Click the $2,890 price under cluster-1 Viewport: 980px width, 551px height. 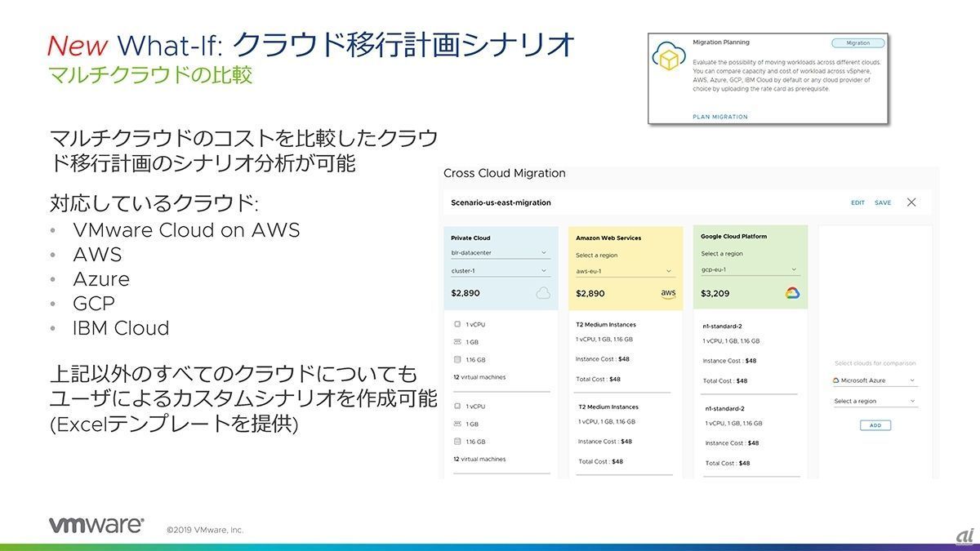coord(465,292)
